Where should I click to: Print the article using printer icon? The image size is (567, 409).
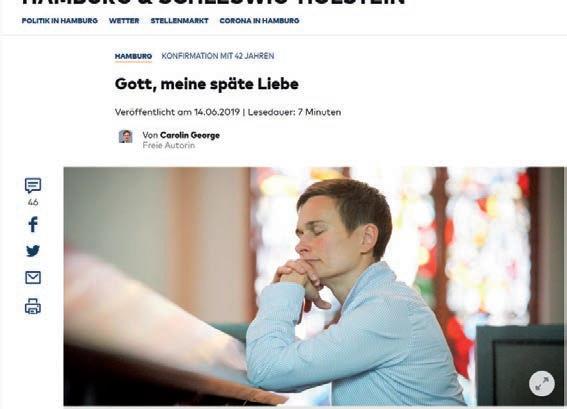point(33,306)
